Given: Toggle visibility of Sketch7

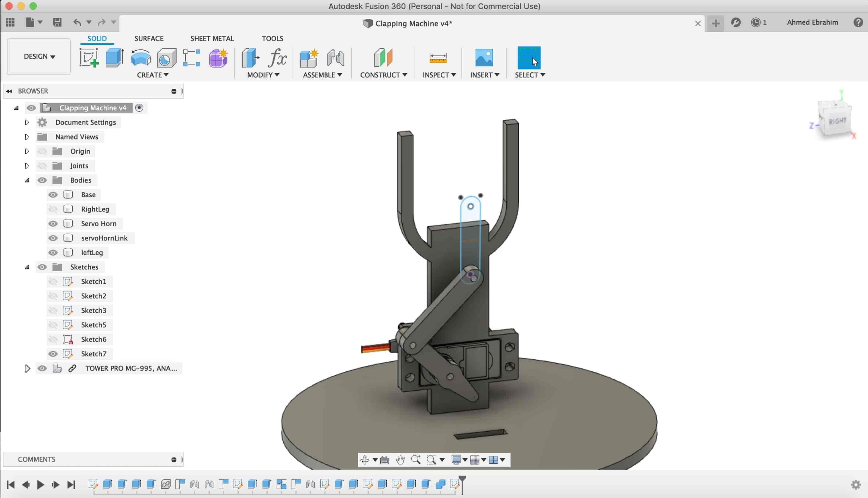Looking at the screenshot, I should pyautogui.click(x=53, y=354).
